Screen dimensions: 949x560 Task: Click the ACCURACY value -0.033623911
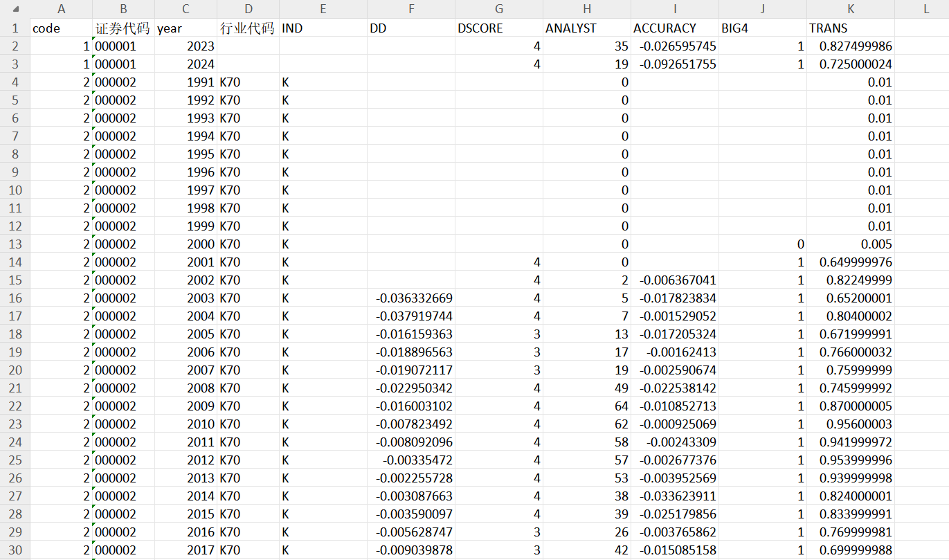click(675, 496)
